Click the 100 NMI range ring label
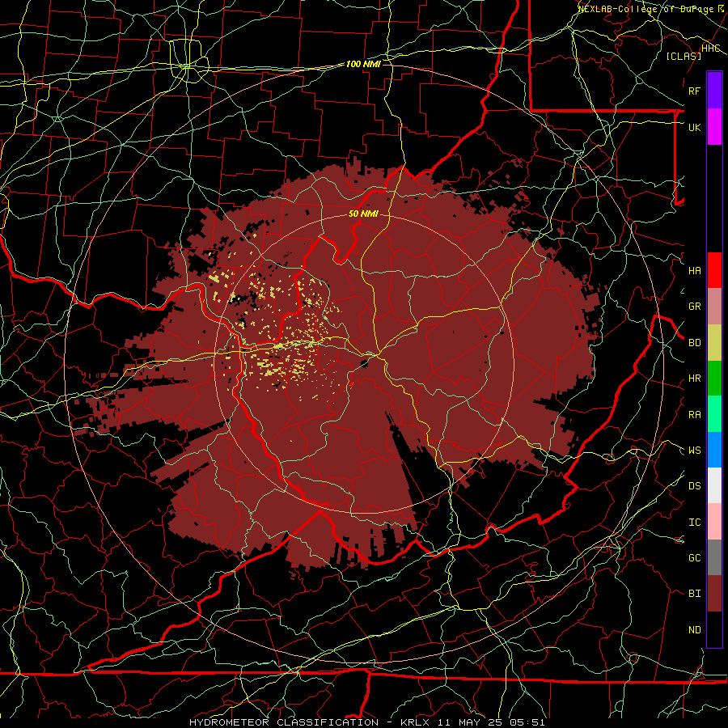Image resolution: width=728 pixels, height=728 pixels. click(363, 64)
